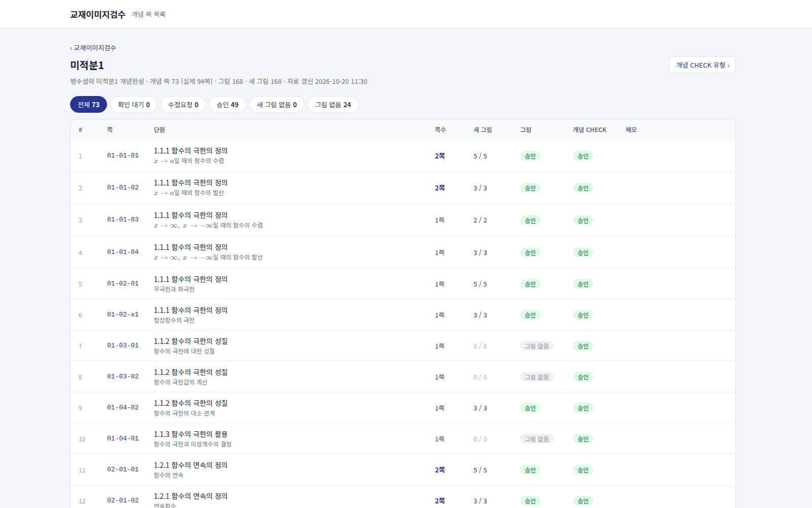Click the 2쪽 page count in row 01-01-01

tap(439, 156)
